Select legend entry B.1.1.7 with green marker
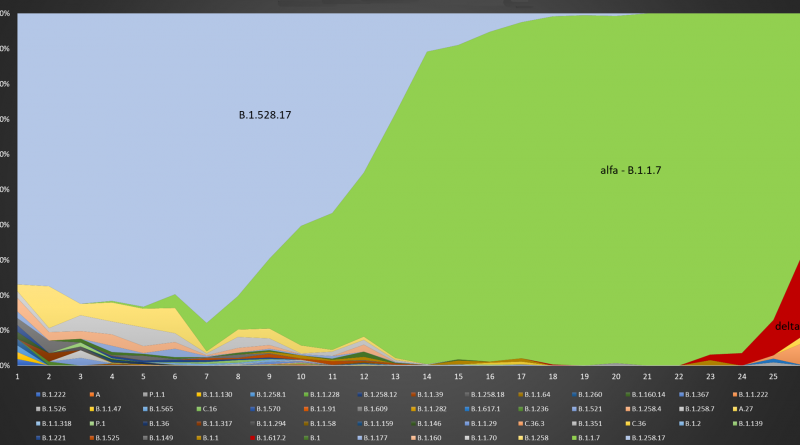 (586, 438)
